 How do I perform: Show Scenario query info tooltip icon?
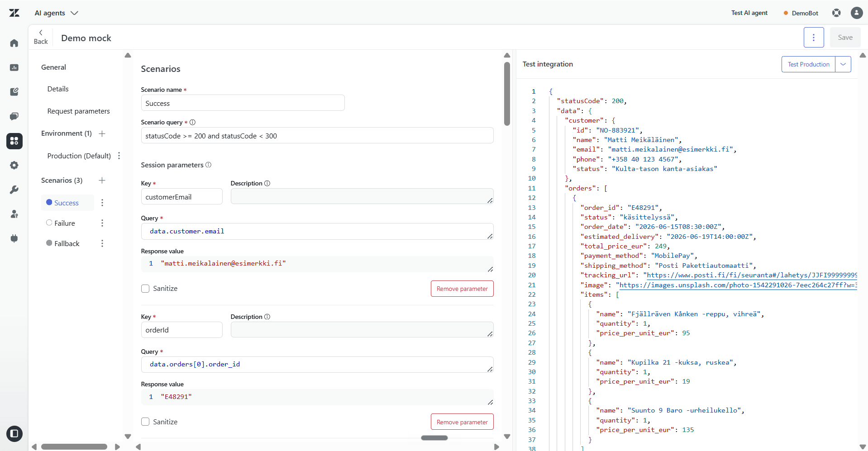coord(193,122)
